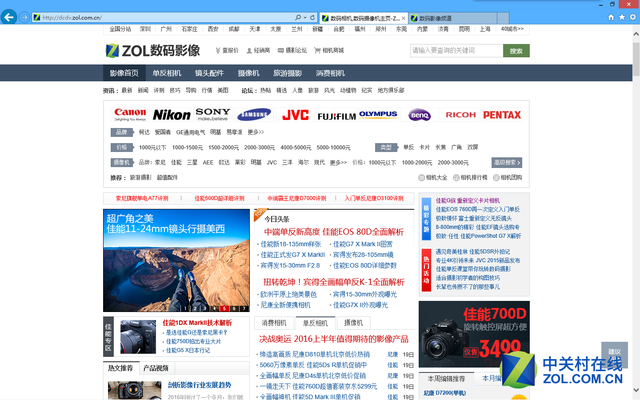Select the Sony brand logo

tap(213, 114)
